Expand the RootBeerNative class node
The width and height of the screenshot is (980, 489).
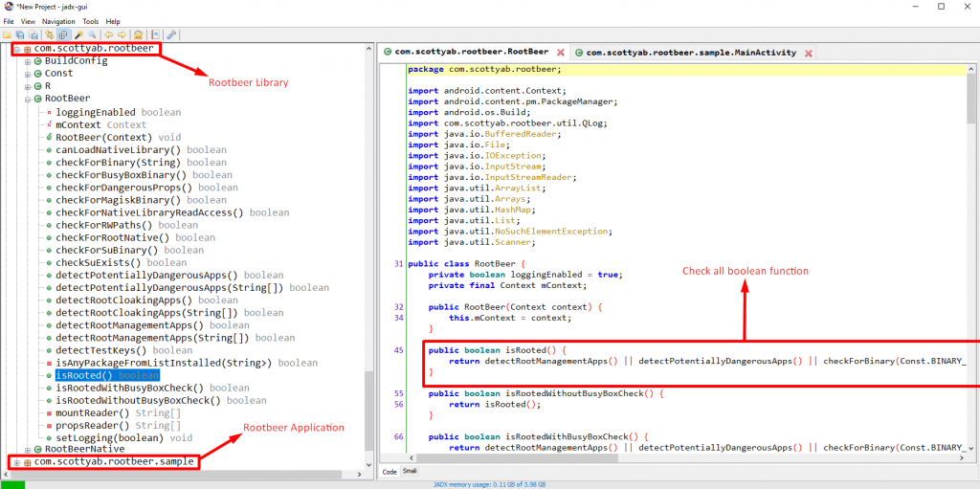point(28,449)
